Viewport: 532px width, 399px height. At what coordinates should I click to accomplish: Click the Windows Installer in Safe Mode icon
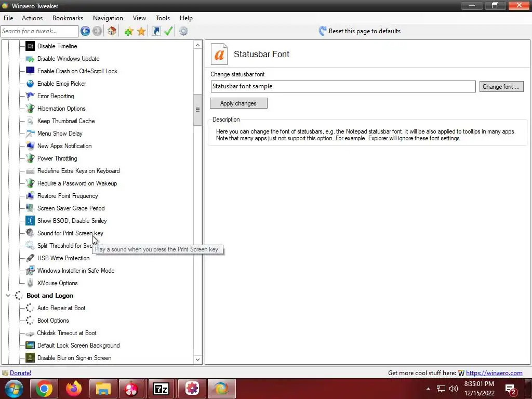coord(30,271)
